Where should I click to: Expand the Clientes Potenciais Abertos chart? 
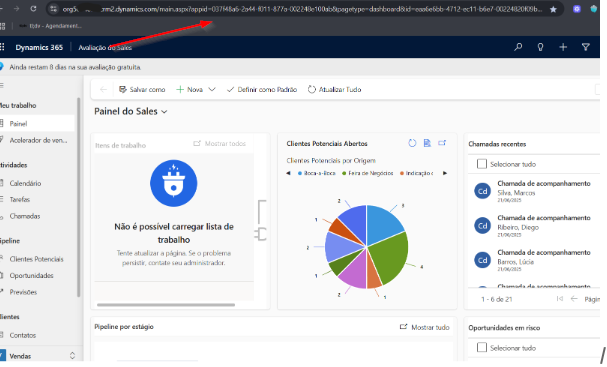(442, 143)
